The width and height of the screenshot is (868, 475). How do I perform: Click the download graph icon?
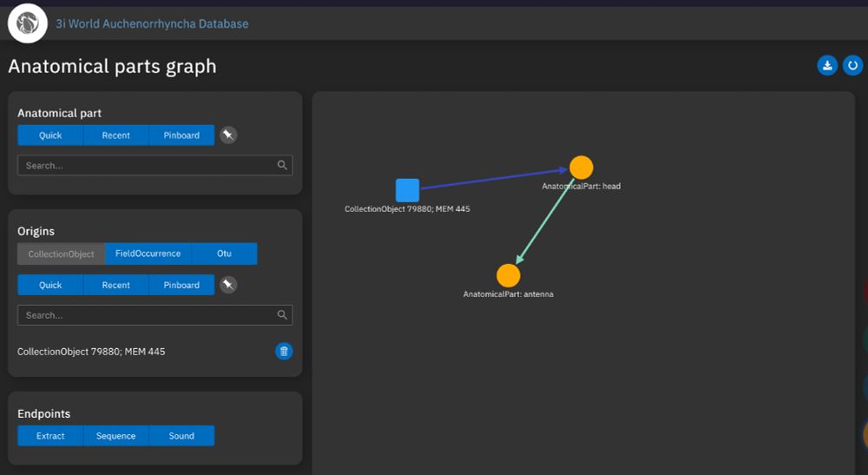pyautogui.click(x=827, y=65)
